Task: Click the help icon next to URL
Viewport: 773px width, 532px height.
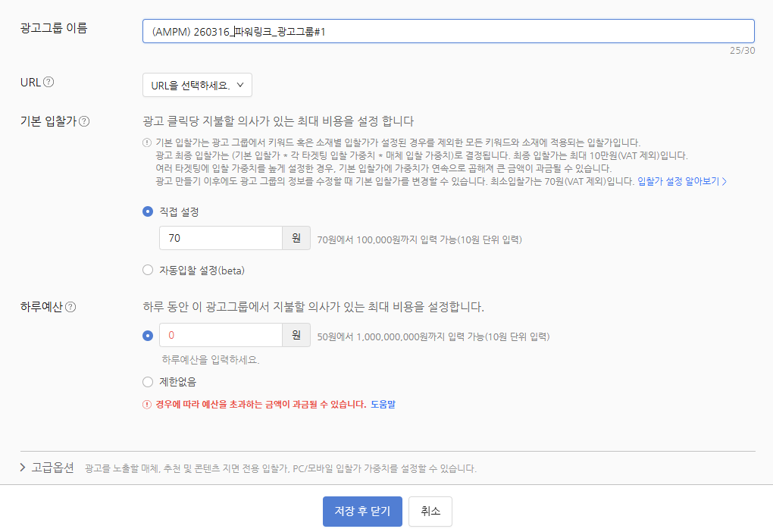Action: click(49, 82)
